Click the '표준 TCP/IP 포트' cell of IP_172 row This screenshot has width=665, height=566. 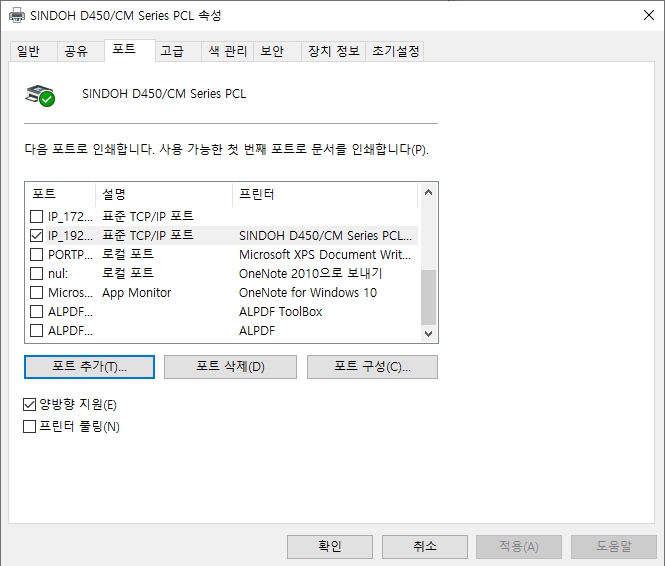click(x=148, y=217)
